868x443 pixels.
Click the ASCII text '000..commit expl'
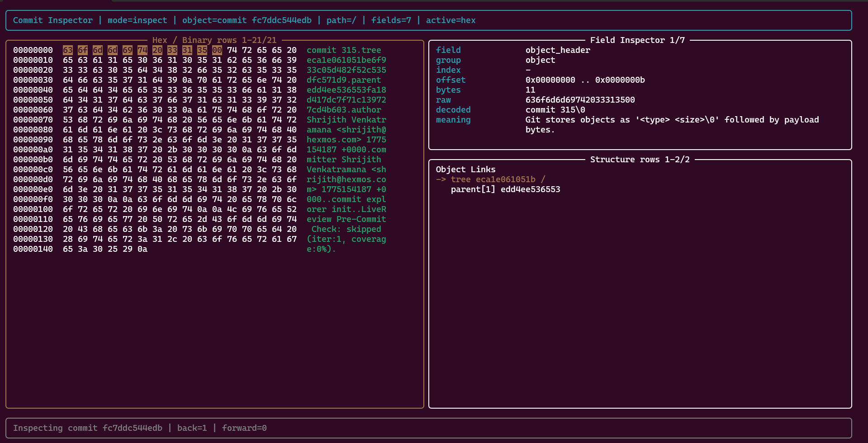[x=346, y=199]
